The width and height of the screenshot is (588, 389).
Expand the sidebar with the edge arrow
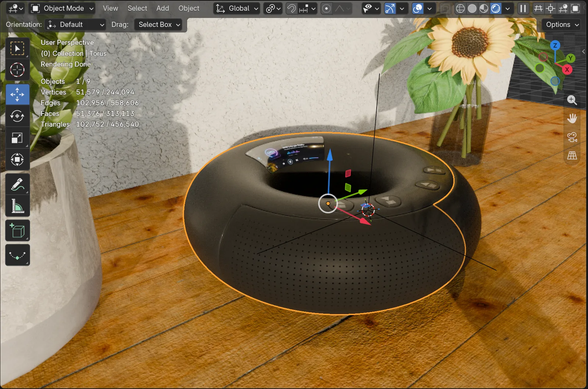(584, 51)
